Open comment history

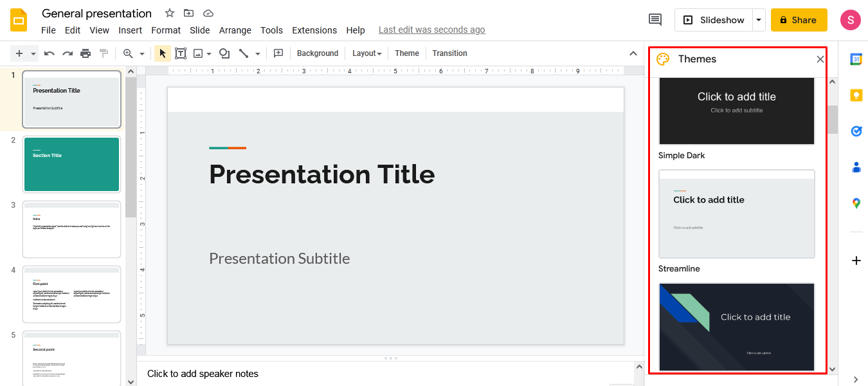pos(655,19)
